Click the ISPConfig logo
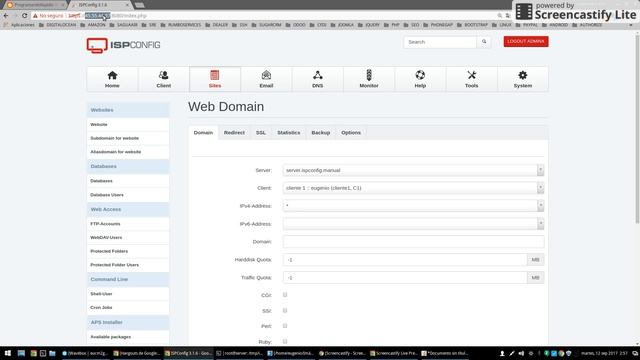This screenshot has width=640, height=360. 123,45
